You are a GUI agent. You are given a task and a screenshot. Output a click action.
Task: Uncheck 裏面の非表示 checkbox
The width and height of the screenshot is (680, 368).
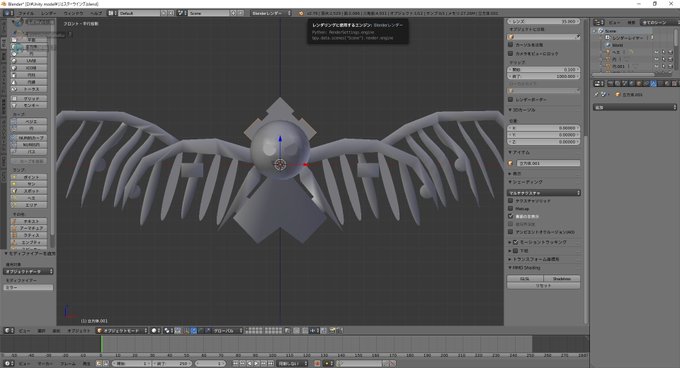click(510, 216)
